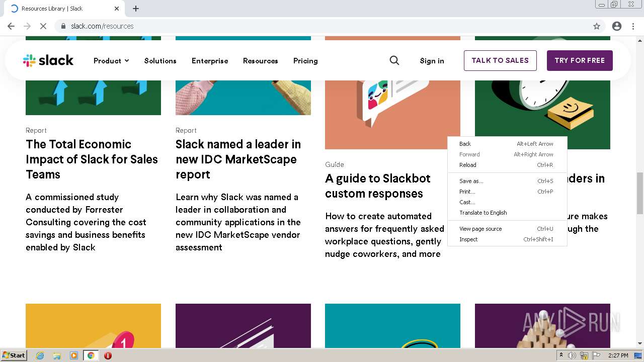The image size is (644, 362).
Task: Click the blue arrows green thumbnail
Action: click(93, 97)
